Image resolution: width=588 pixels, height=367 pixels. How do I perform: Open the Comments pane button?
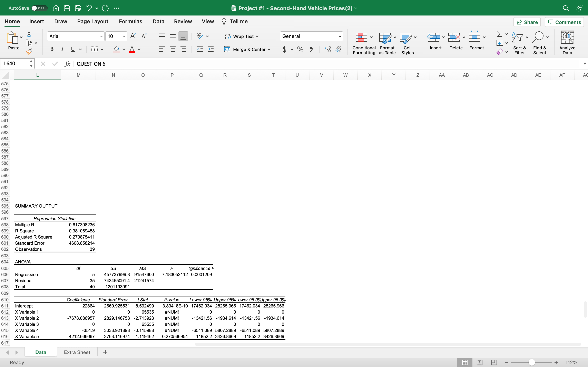point(564,22)
